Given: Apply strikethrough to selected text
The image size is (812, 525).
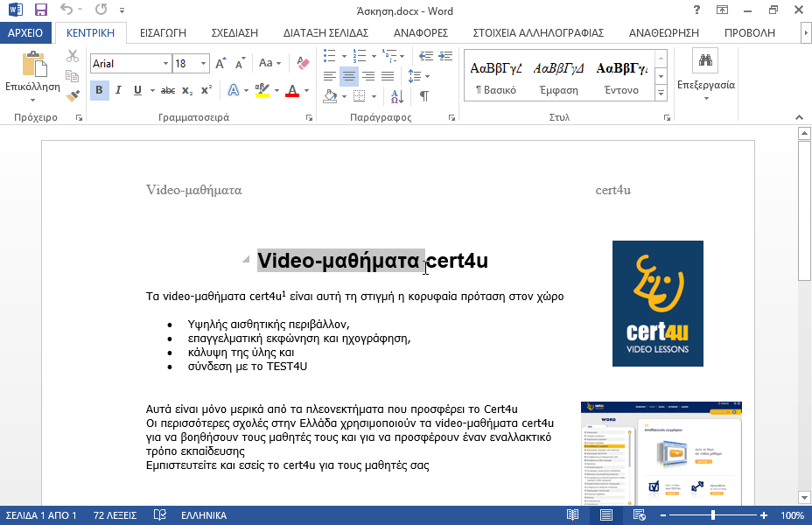Looking at the screenshot, I should coord(168,91).
